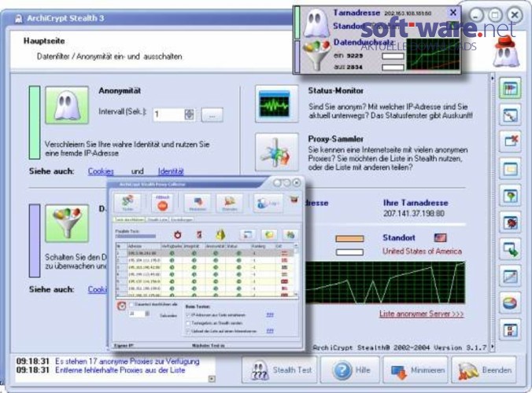The width and height of the screenshot is (532, 393).
Task: Click the Tarnadresse value 207.141.37.198:80
Action: (x=414, y=214)
